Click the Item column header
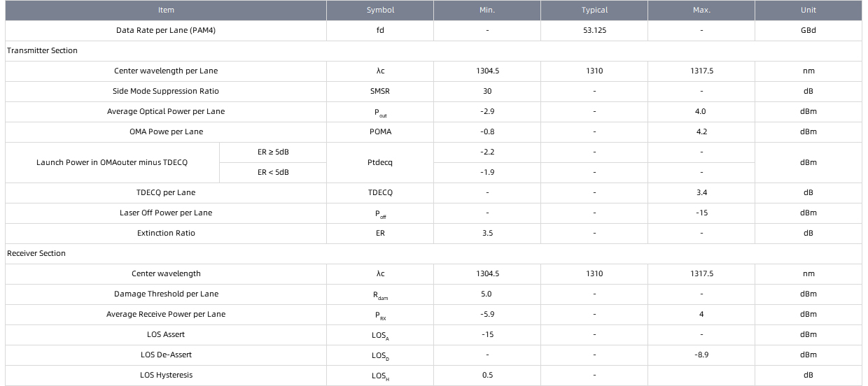 (x=166, y=10)
